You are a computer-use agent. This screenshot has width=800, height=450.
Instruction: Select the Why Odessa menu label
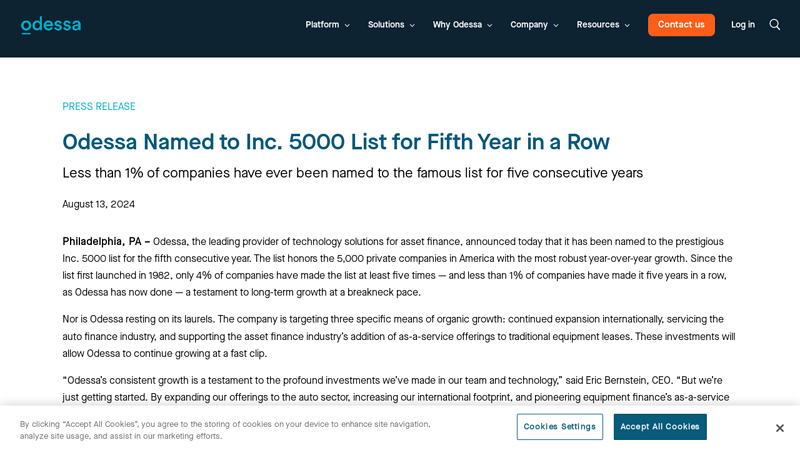pyautogui.click(x=457, y=25)
